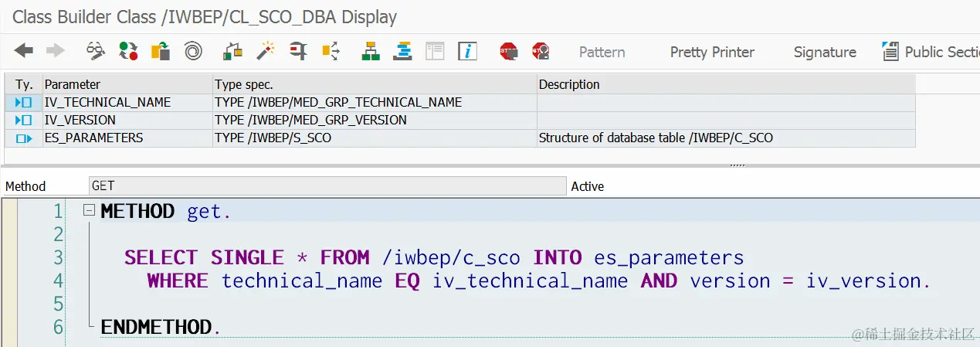
Task: Click the ENDMETHOD statement
Action: (x=161, y=327)
